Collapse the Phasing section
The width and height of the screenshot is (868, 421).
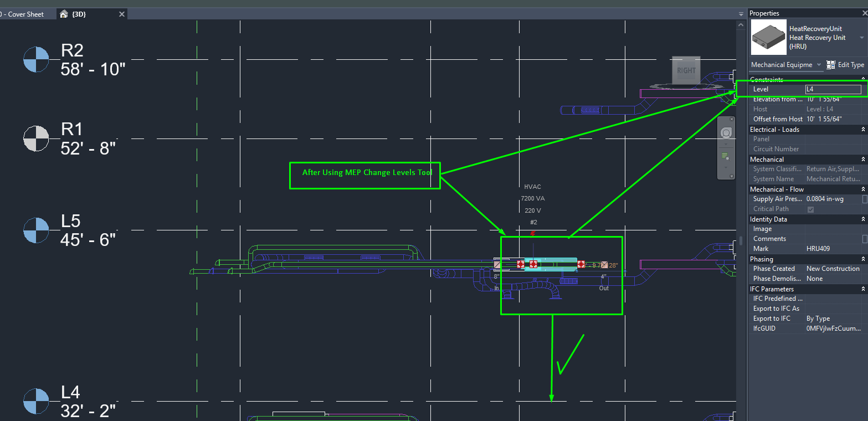tap(863, 259)
